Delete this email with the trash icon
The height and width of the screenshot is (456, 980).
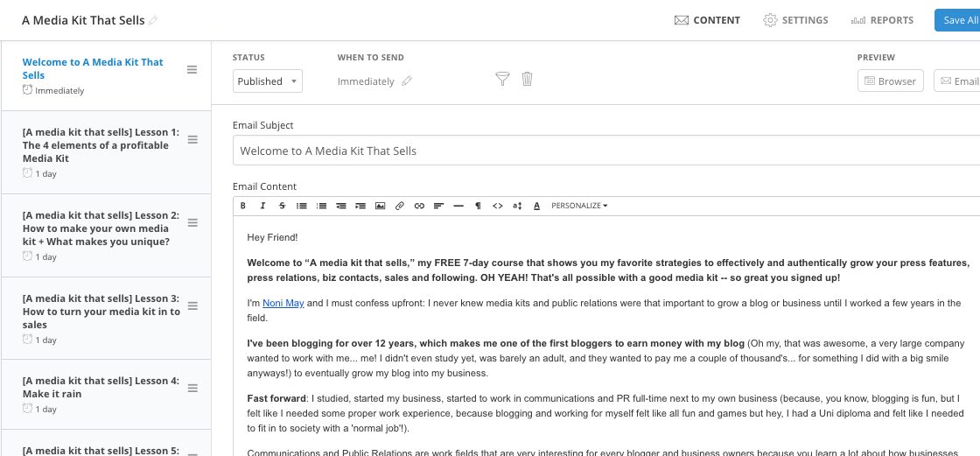(527, 79)
